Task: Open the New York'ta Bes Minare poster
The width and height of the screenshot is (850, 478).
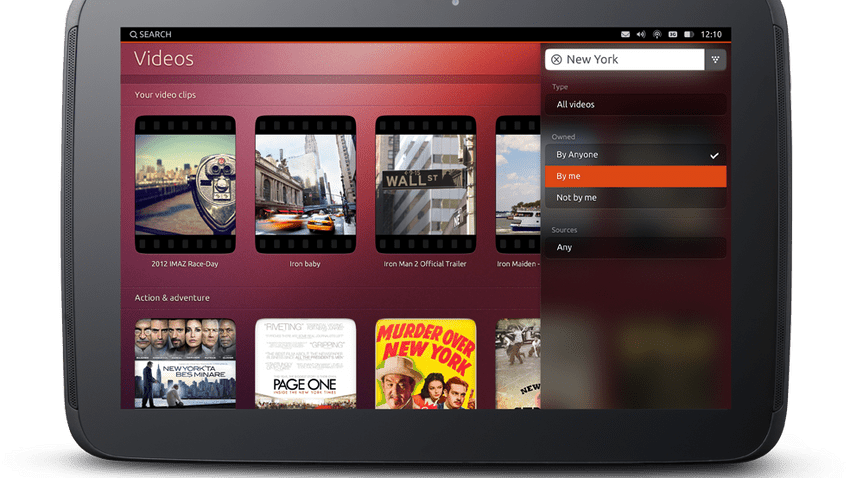Action: coord(185,363)
